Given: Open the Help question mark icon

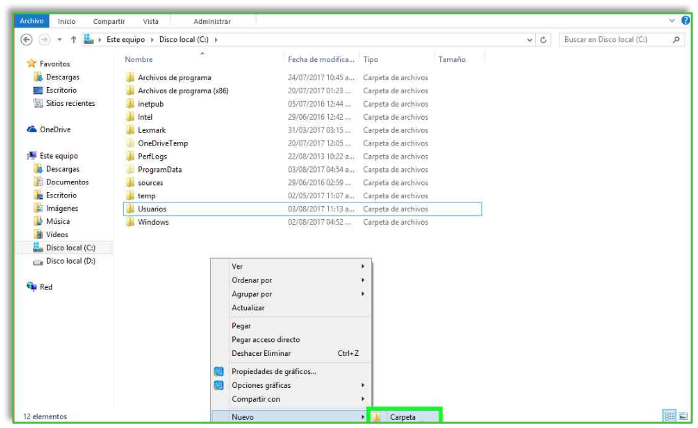Looking at the screenshot, I should (x=679, y=21).
